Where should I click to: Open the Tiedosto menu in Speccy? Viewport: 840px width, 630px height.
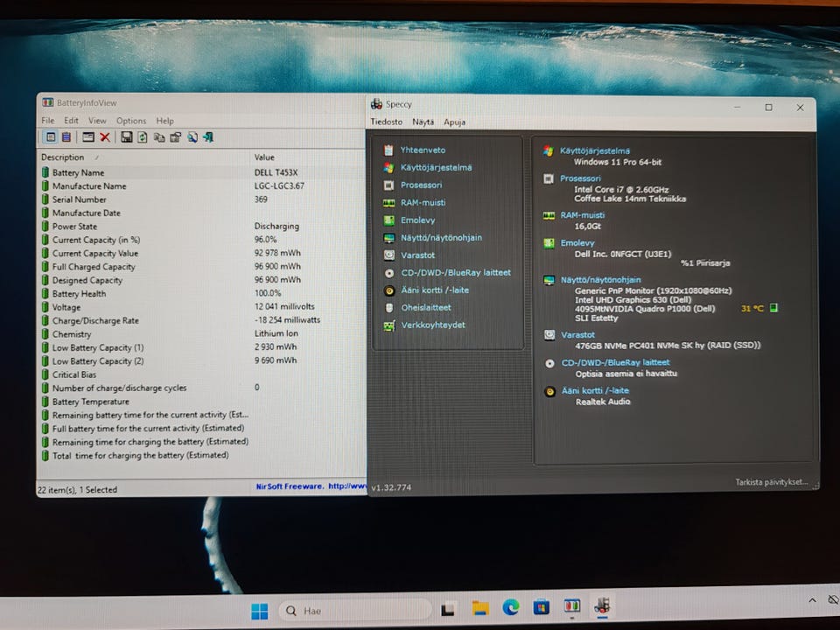[x=386, y=122]
